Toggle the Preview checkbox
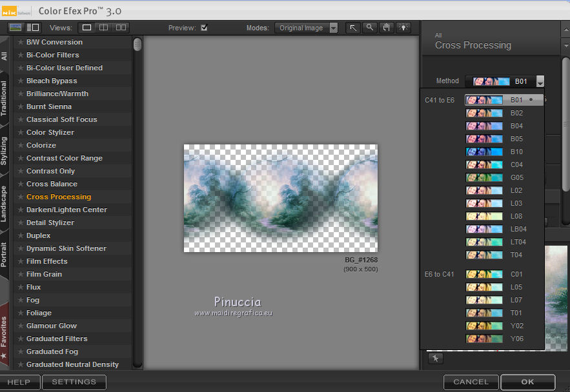570x392 pixels. coord(204,28)
